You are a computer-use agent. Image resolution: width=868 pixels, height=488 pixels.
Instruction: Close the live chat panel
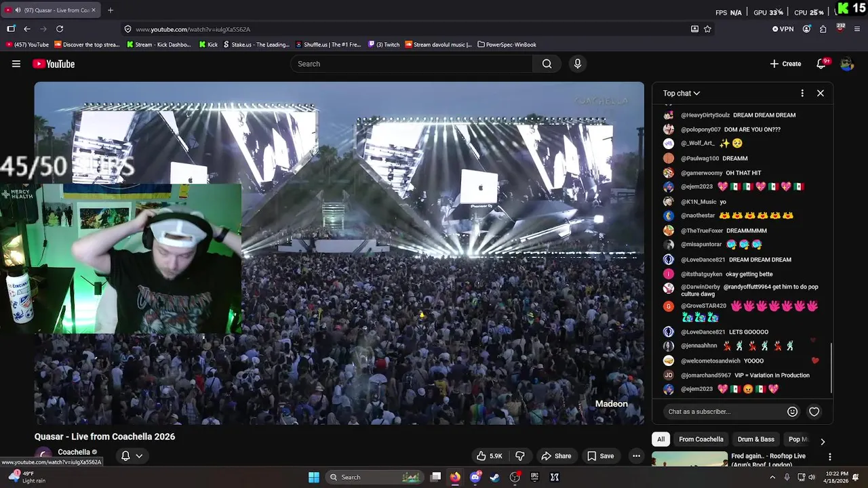pos(820,94)
